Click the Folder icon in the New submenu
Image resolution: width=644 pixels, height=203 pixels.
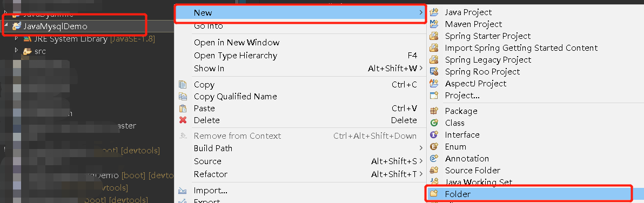coord(433,194)
